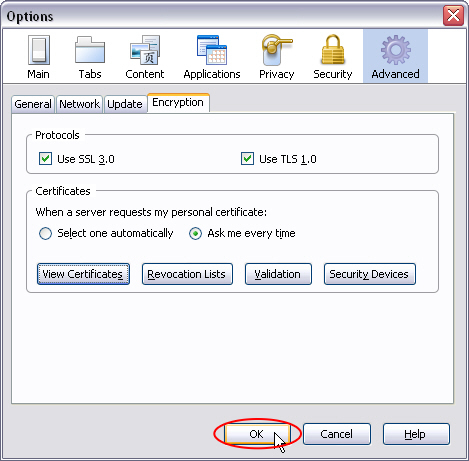The image size is (469, 461).
Task: Confirm changes with the OK button
Action: 257,434
